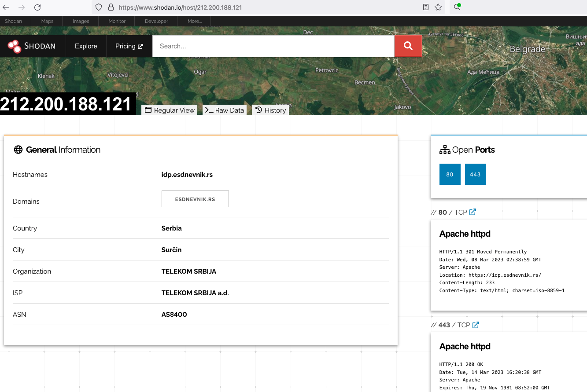Click the AS8400 ASN value
Screen dimensions: 587x392
click(174, 315)
